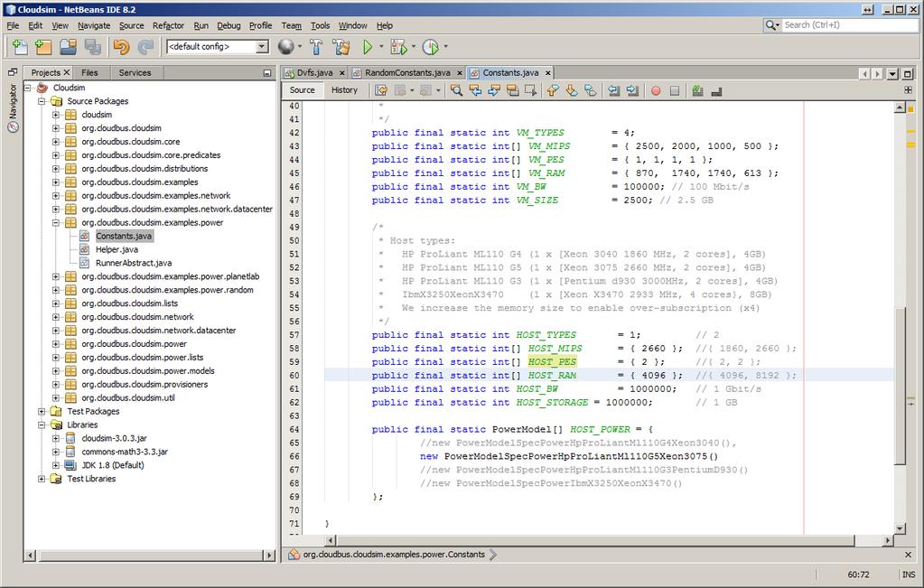Click the Last Edit icon in editor toolbar
924x588 pixels.
pos(381,90)
